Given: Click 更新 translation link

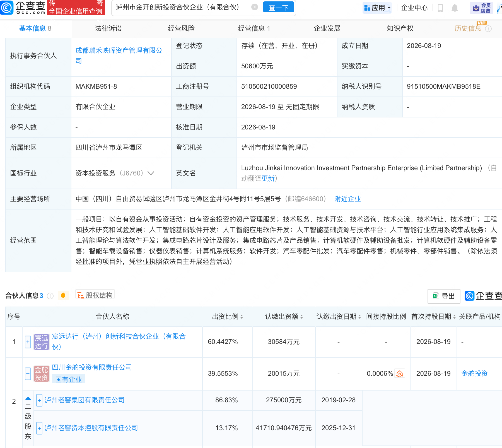Looking at the screenshot, I should (x=268, y=179).
